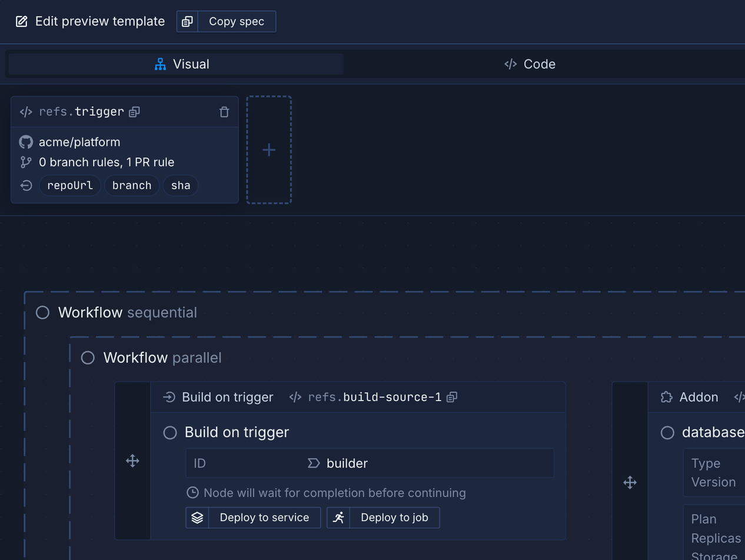Image resolution: width=745 pixels, height=560 pixels.
Task: Delete the trigger card with trash icon
Action: click(x=224, y=112)
